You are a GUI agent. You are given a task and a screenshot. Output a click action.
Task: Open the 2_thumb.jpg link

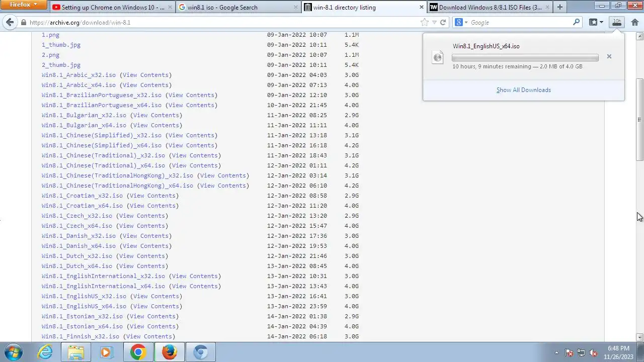pyautogui.click(x=61, y=65)
